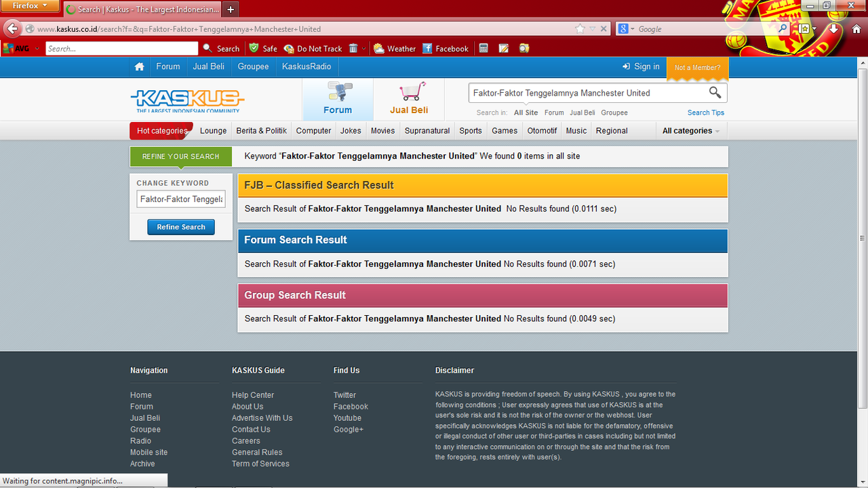Open the calculator icon in AVG toolbar
The width and height of the screenshot is (868, 488).
[x=484, y=48]
